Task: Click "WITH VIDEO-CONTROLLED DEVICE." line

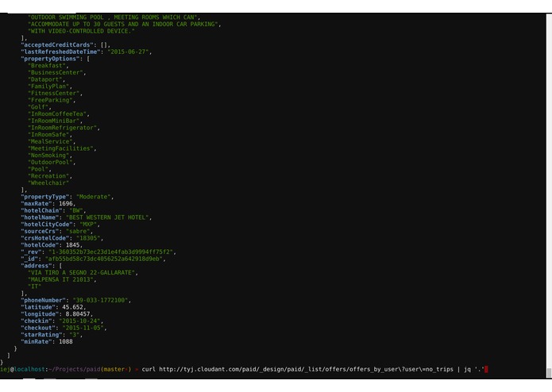Action: pyautogui.click(x=81, y=31)
